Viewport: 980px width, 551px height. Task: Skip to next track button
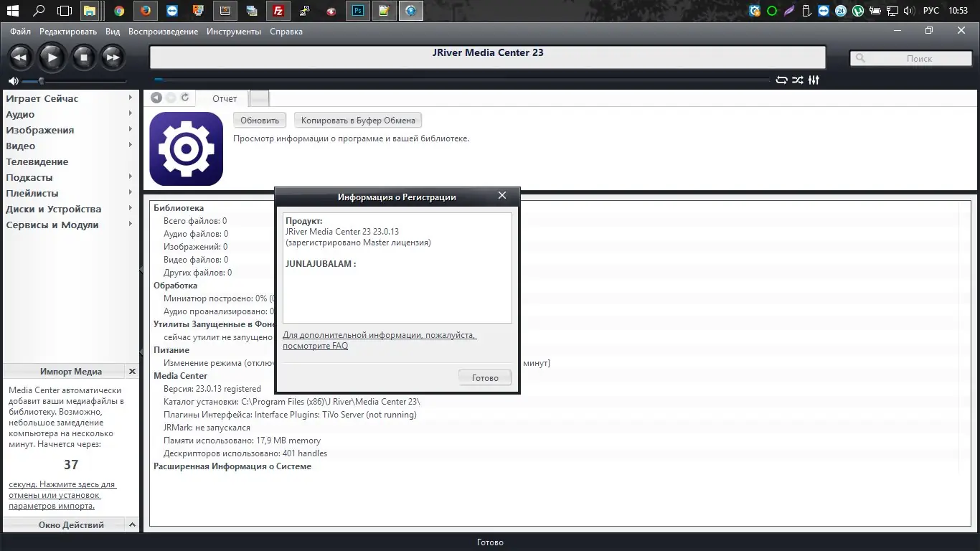coord(113,57)
